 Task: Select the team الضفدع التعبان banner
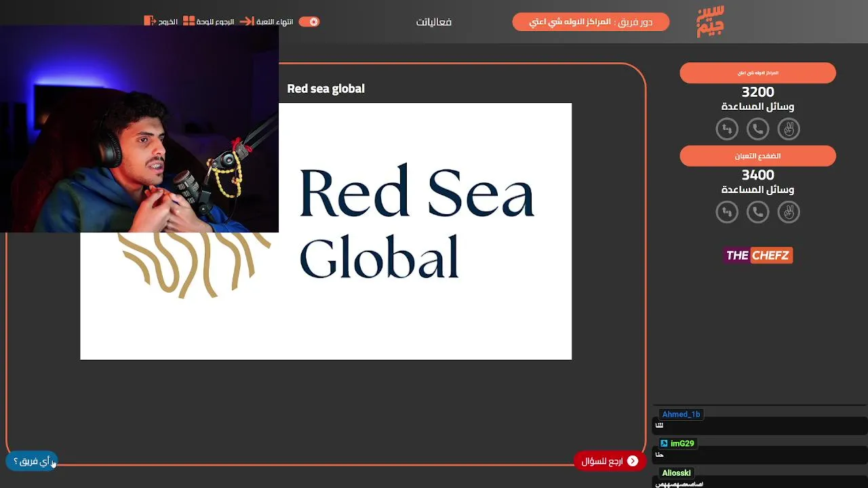[x=757, y=156]
